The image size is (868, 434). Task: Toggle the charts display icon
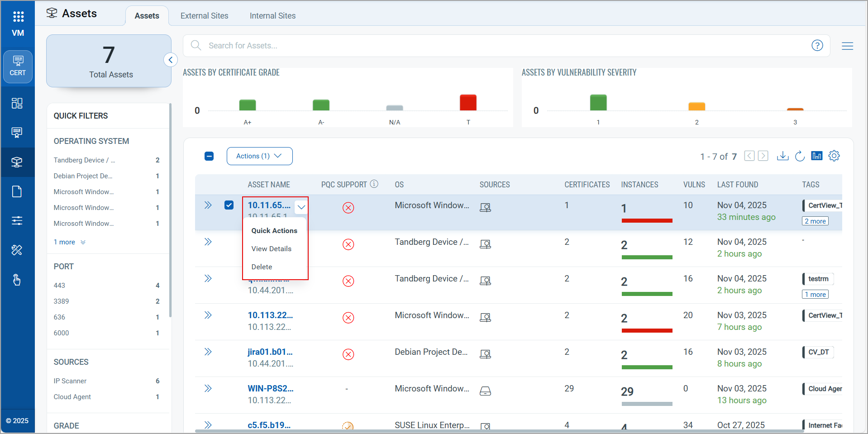tap(816, 156)
